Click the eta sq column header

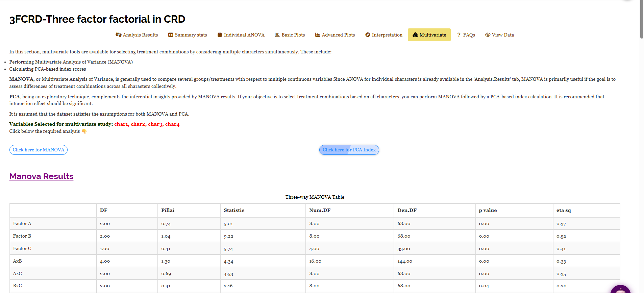[x=586, y=210]
